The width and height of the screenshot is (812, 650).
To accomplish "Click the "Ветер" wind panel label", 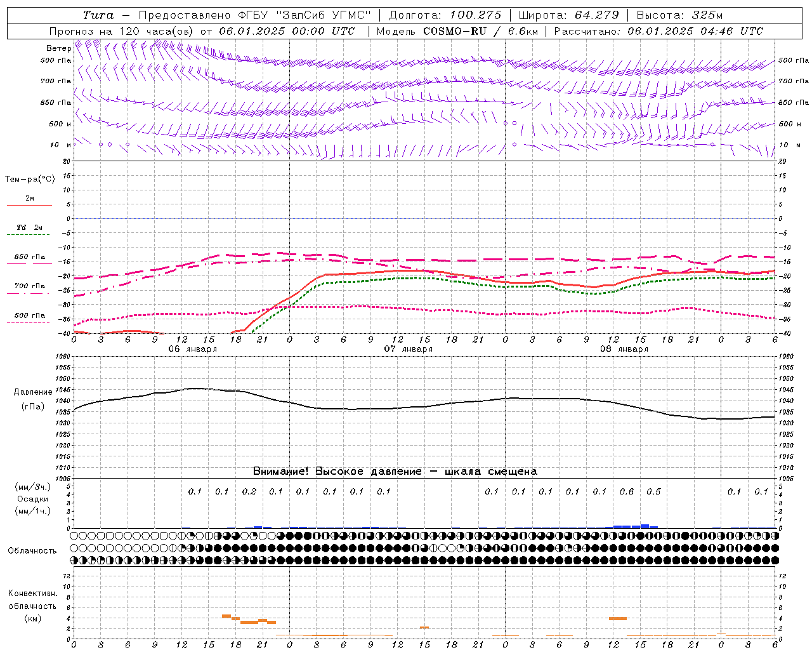I will 58,48.
